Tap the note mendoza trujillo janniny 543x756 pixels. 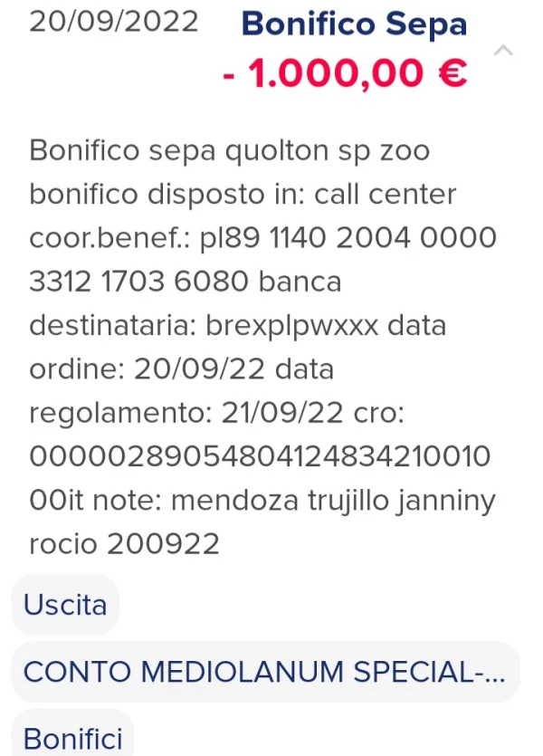334,500
